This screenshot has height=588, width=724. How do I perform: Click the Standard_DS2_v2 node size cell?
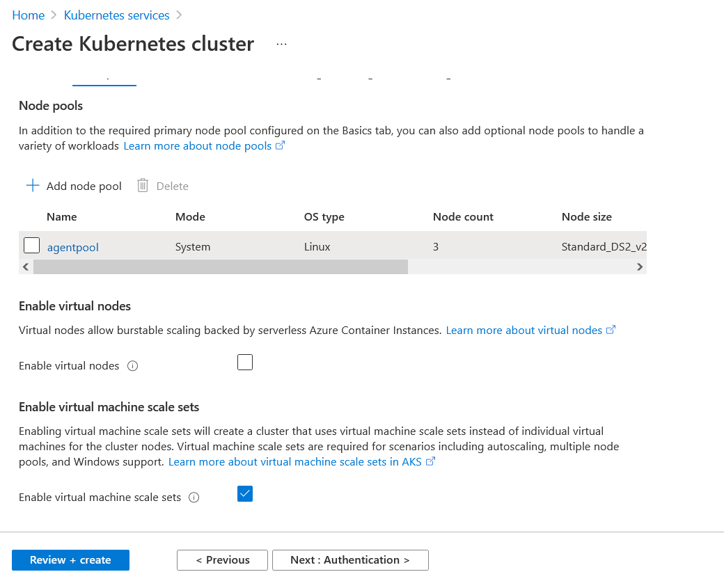(604, 247)
